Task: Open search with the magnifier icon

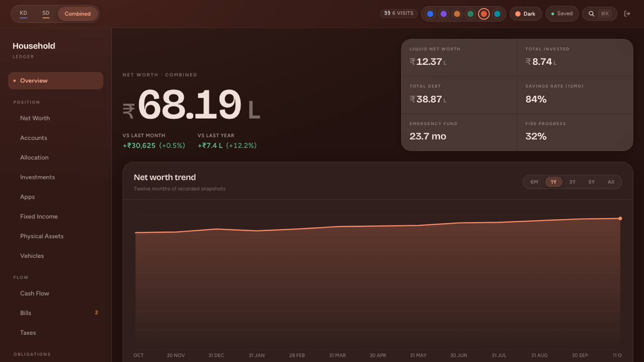Action: pos(599,14)
